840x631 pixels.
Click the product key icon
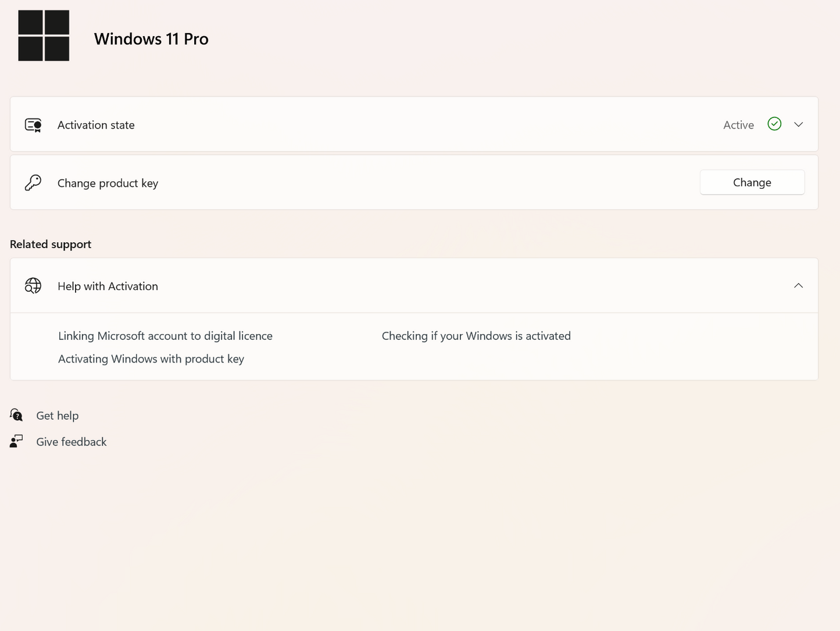point(33,183)
